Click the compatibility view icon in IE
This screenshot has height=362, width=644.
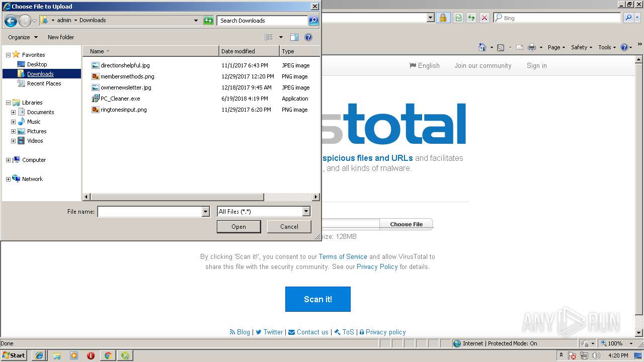458,18
